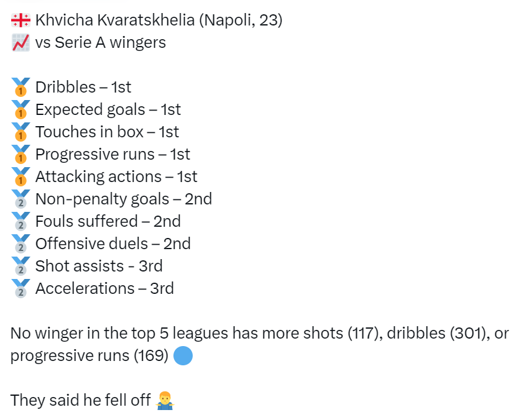Click the silver medal next to Accelerations

coord(21,289)
